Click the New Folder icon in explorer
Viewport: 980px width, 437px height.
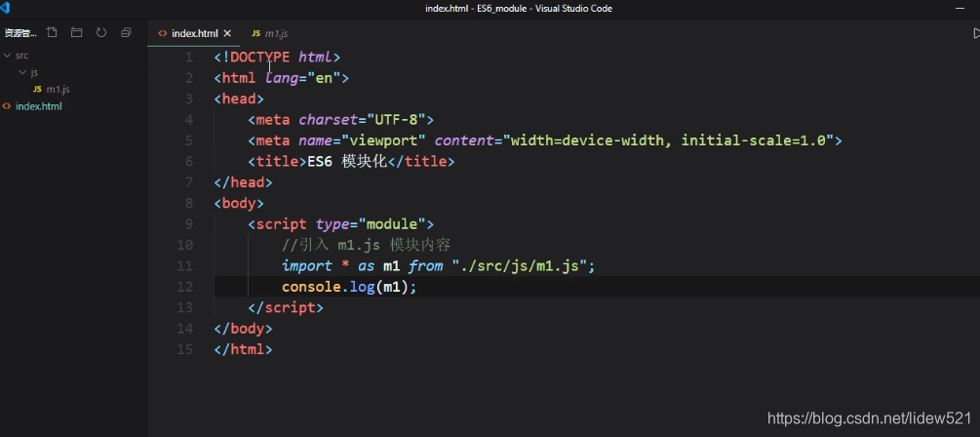coord(76,32)
